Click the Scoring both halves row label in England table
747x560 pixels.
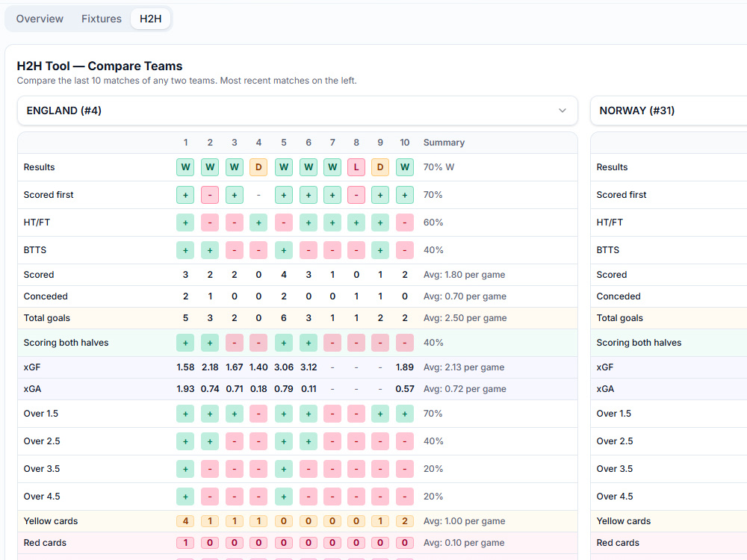point(66,343)
